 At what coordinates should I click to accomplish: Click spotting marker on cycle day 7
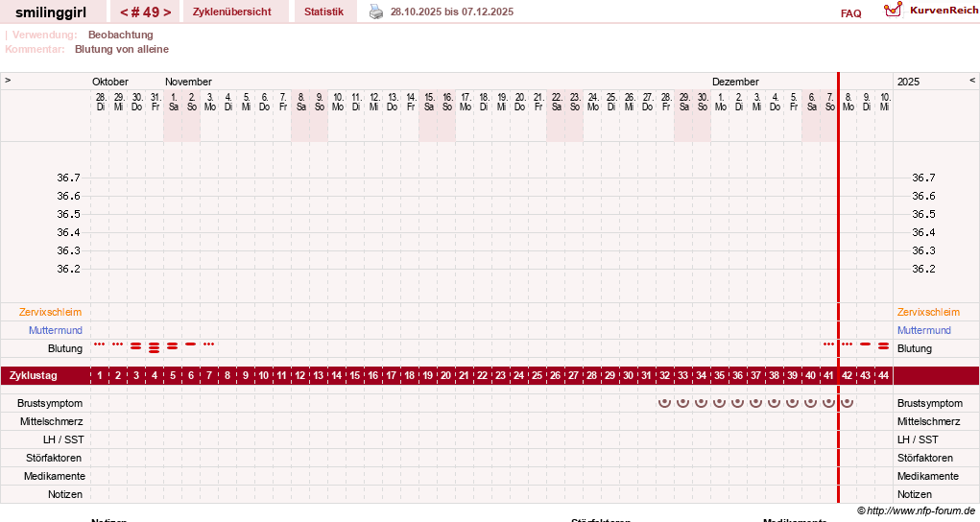[x=208, y=344]
